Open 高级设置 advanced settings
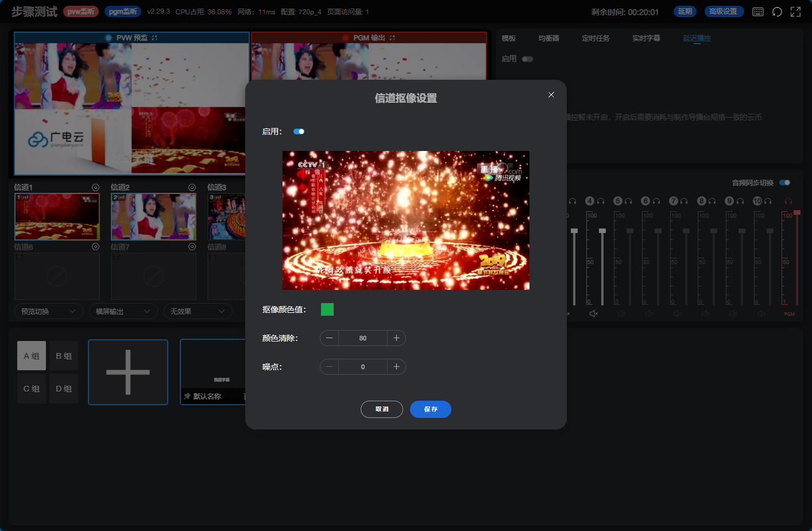 724,11
